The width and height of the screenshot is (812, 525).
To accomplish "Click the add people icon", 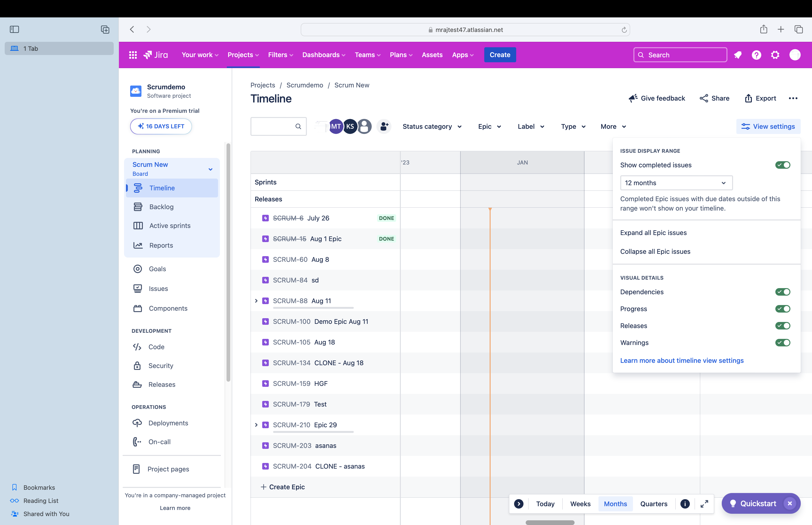I will (x=384, y=126).
